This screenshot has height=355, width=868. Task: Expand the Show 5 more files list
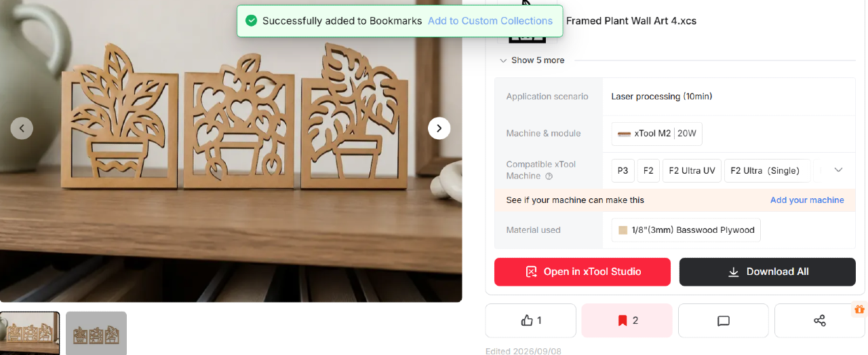pos(532,60)
